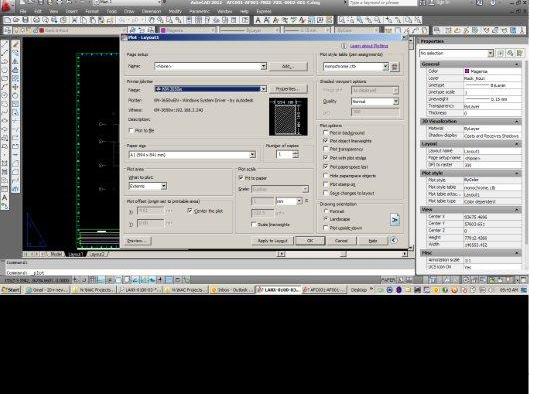The width and height of the screenshot is (536, 402).
Task: Click the Text Style A icon in styles toolbar
Action: pos(258,21)
